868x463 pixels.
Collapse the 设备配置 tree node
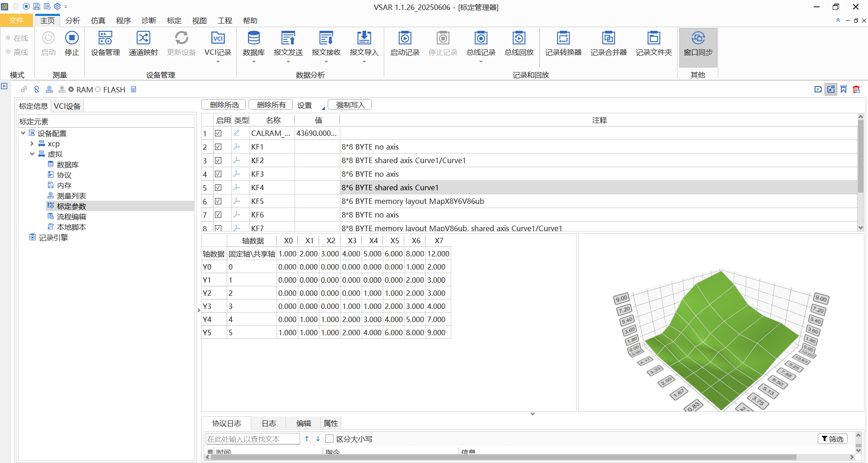coord(23,133)
